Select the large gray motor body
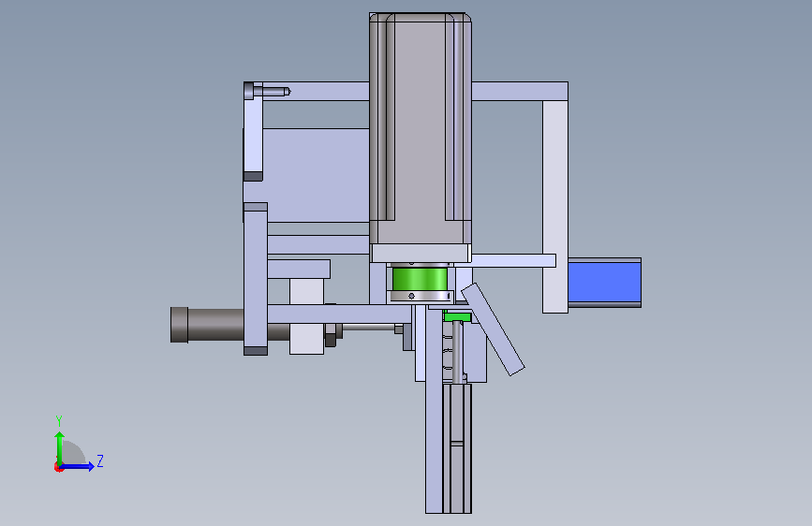812x526 pixels. point(420,128)
